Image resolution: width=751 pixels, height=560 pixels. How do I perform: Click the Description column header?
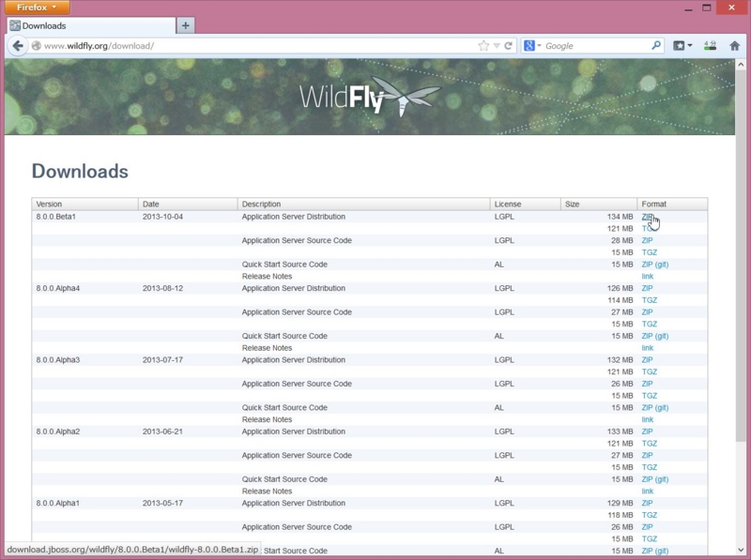pos(363,204)
